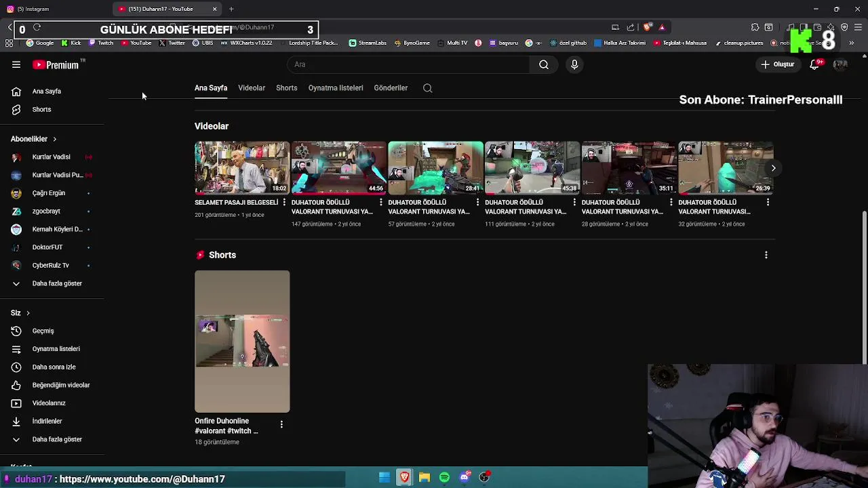
Task: Click the Videolar shelf heading
Action: click(212, 126)
